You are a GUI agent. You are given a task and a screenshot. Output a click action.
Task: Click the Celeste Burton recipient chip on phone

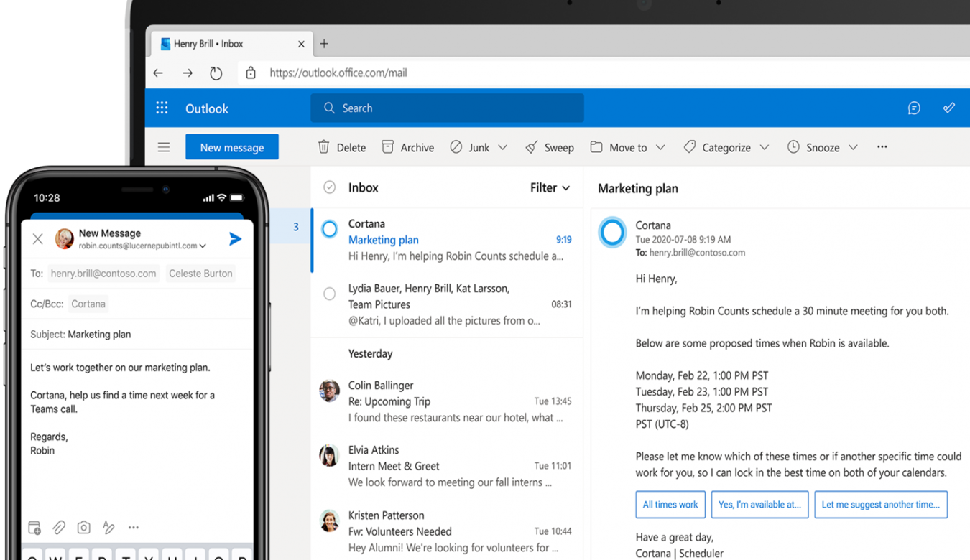[x=200, y=274]
